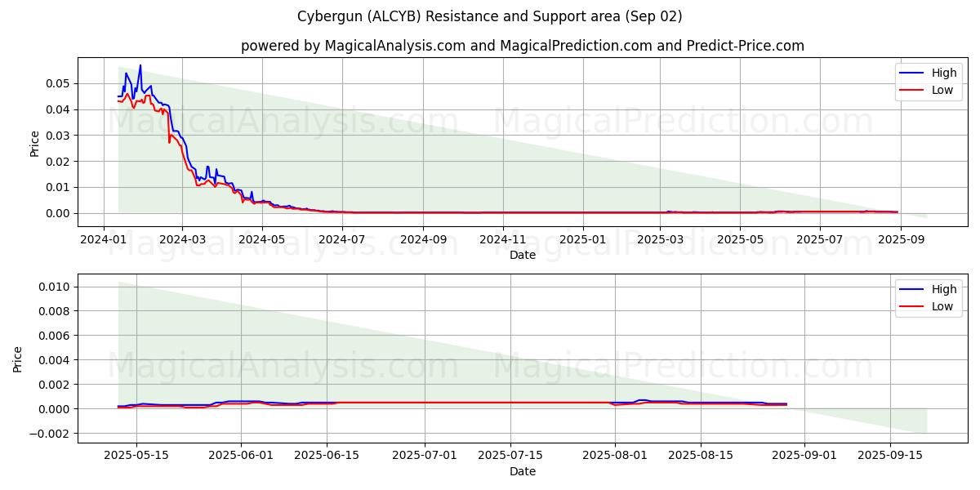Screen dimensions: 980x490
Task: Click the '2025-07' x-axis label in the top chart
Action: click(x=821, y=239)
